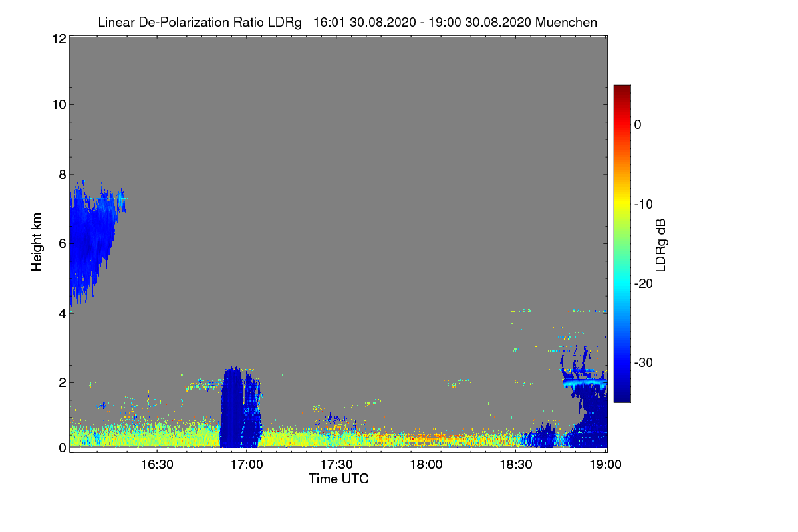Click the orange near-ground layer around 18:00
This screenshot has width=798, height=532.
point(426,438)
